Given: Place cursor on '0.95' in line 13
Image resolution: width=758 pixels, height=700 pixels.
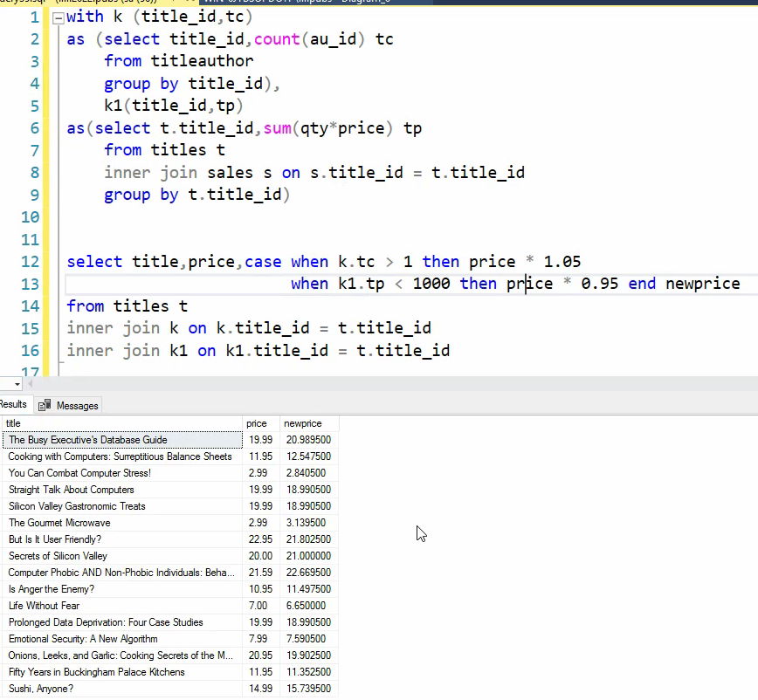Looking at the screenshot, I should [x=599, y=284].
